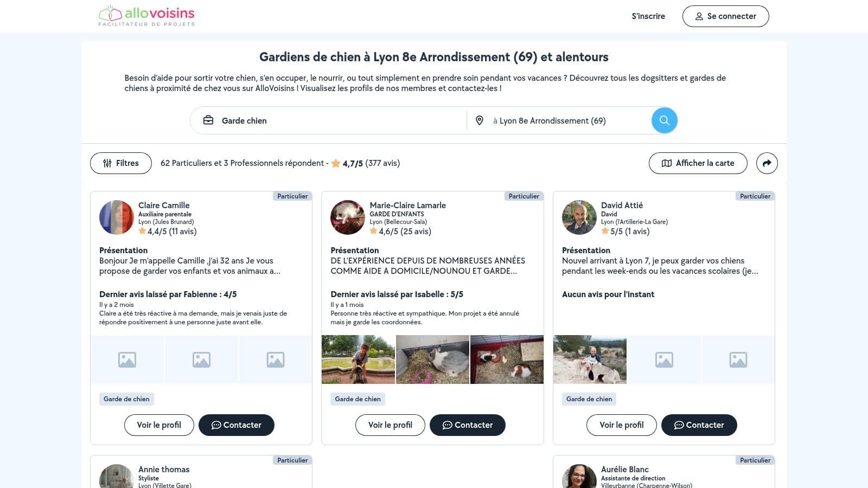
Task: Click David Attié's profile photo
Action: click(x=579, y=217)
